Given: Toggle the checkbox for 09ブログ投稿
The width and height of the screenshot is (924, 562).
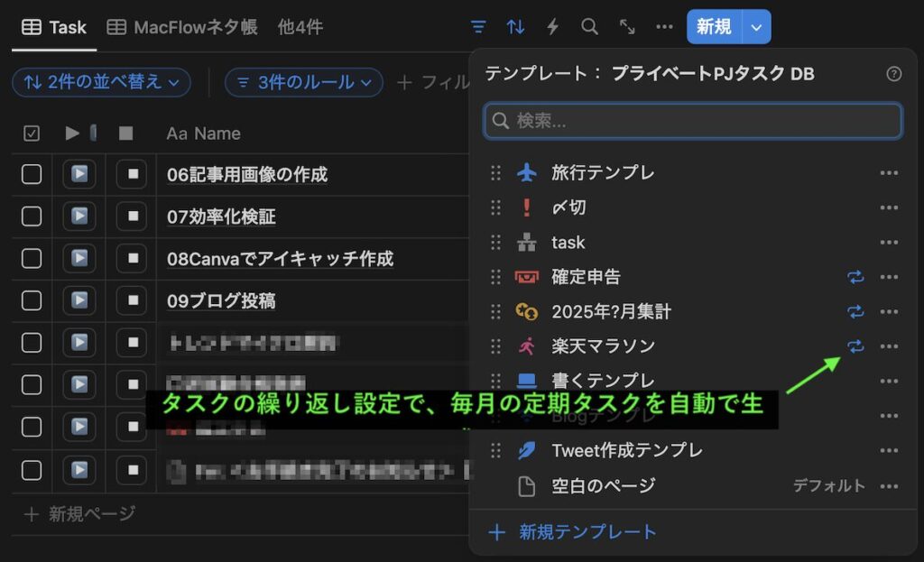Looking at the screenshot, I should coord(32,300).
